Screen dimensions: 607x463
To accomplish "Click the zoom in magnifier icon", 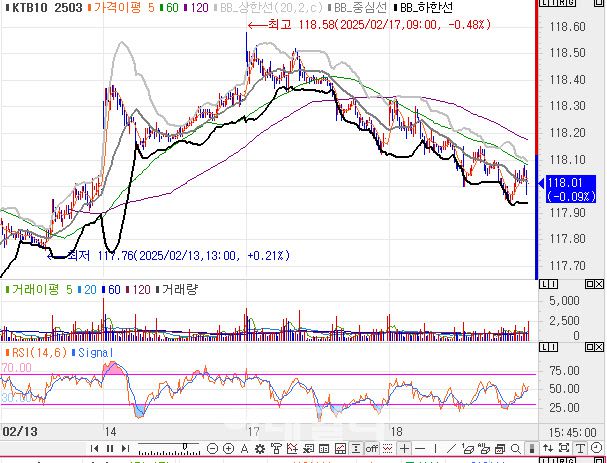I will 229,449.
